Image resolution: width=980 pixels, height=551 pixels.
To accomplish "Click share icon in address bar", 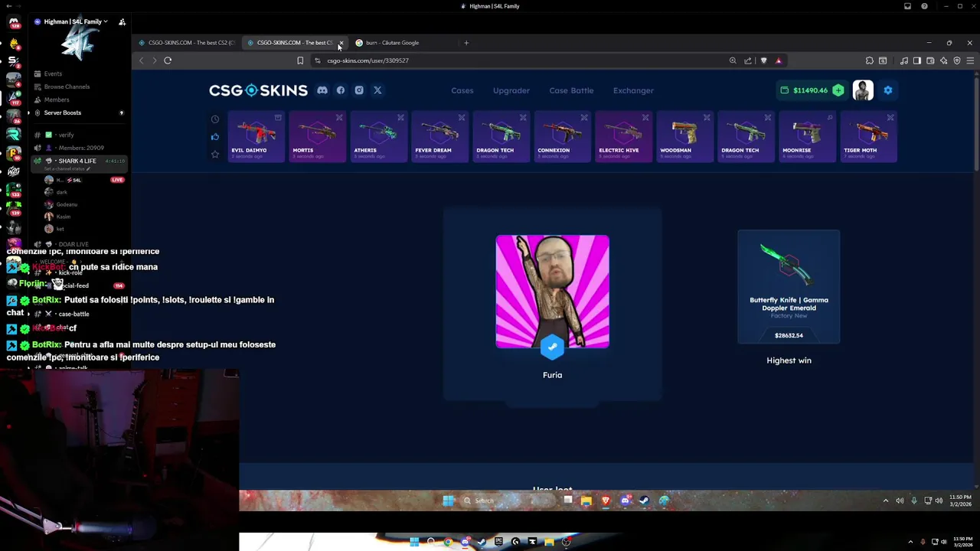I will coord(748,60).
